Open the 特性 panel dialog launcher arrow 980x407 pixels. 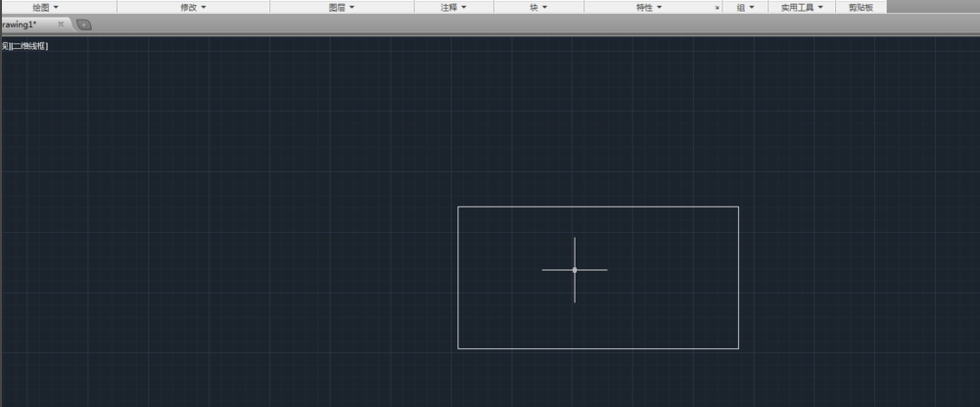[x=717, y=8]
